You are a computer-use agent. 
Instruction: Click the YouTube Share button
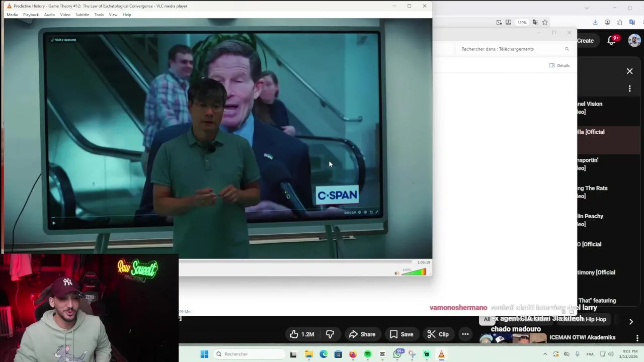(362, 334)
